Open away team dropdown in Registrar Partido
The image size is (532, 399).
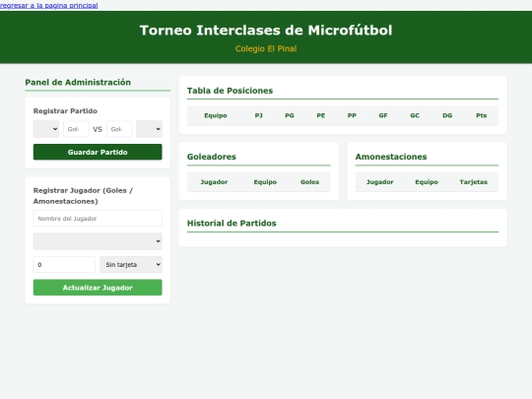pos(150,129)
